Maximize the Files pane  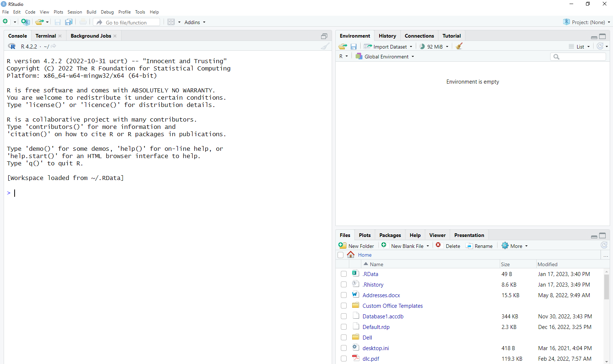click(602, 235)
